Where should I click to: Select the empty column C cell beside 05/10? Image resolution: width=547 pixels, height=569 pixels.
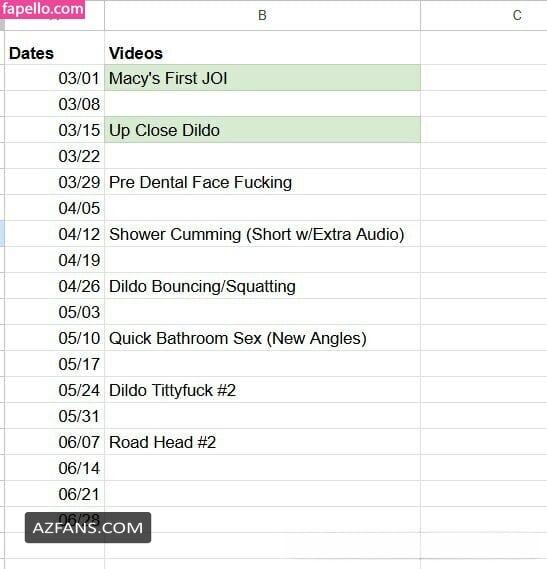click(x=484, y=337)
